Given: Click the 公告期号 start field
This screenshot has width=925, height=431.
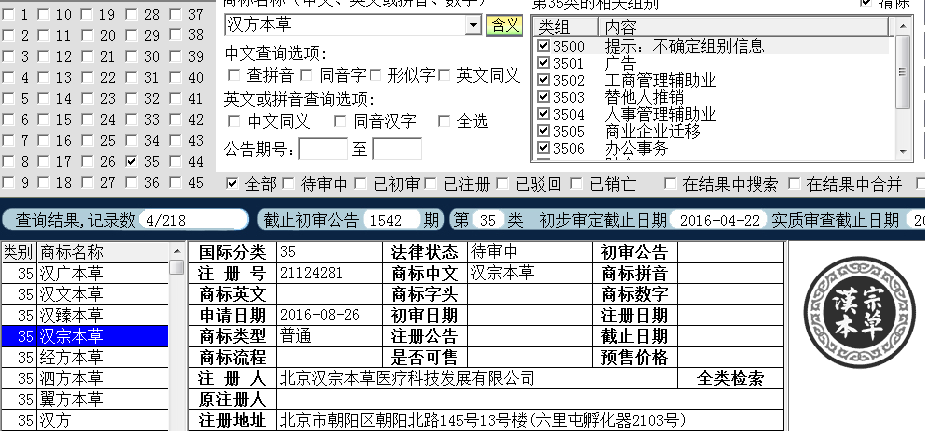Looking at the screenshot, I should 323,149.
